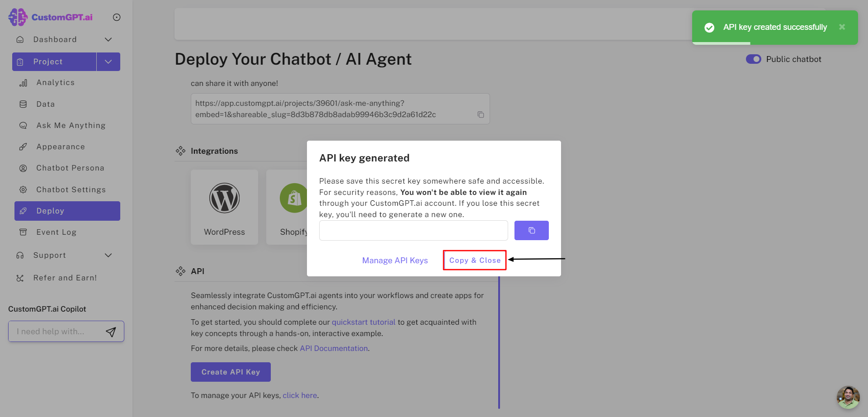
Task: Click the Project clipboard icon
Action: click(x=20, y=62)
